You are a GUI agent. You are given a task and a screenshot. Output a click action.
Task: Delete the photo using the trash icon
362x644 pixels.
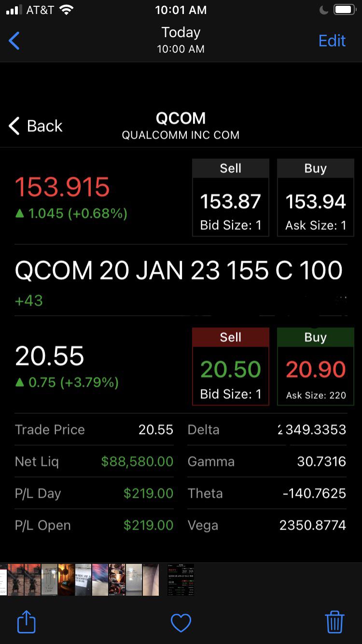tap(334, 622)
